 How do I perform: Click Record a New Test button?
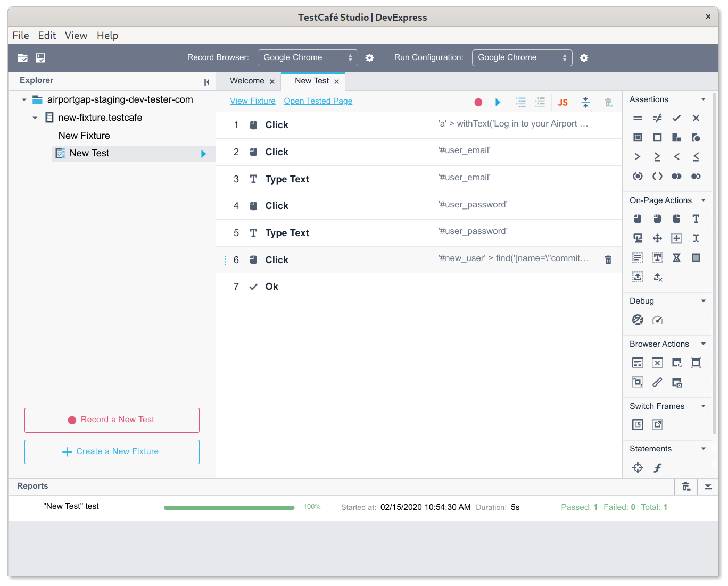click(x=112, y=420)
